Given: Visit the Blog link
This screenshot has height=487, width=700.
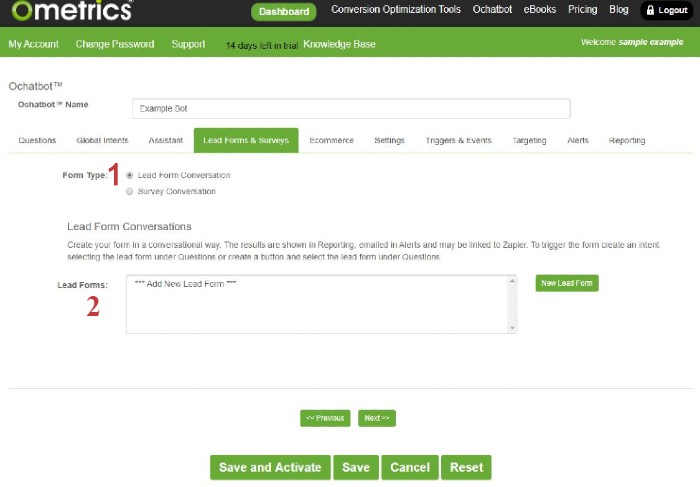Looking at the screenshot, I should 618,9.
